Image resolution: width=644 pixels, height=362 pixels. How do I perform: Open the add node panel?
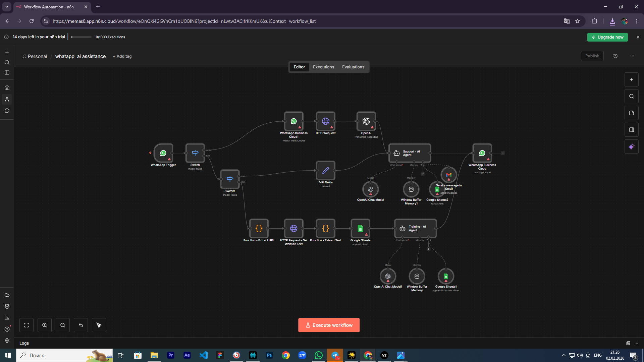pyautogui.click(x=632, y=79)
